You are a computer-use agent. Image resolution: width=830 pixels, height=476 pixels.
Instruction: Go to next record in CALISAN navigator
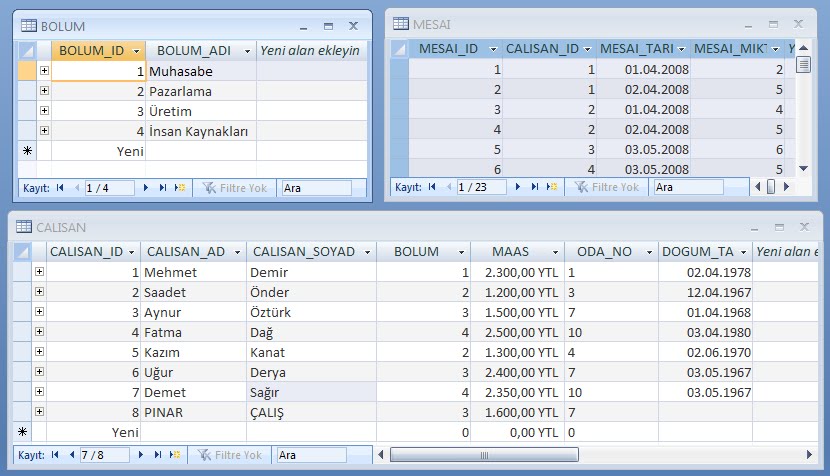[140, 454]
